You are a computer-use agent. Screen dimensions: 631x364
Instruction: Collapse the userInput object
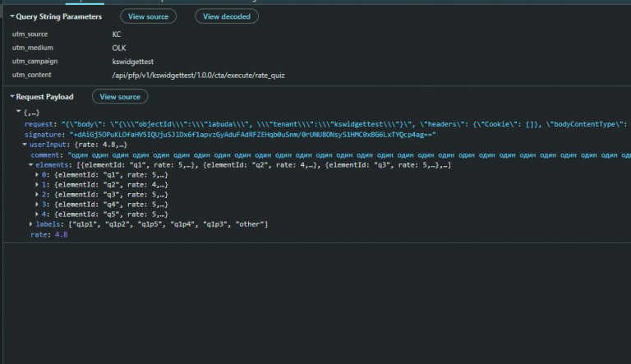tap(25, 144)
